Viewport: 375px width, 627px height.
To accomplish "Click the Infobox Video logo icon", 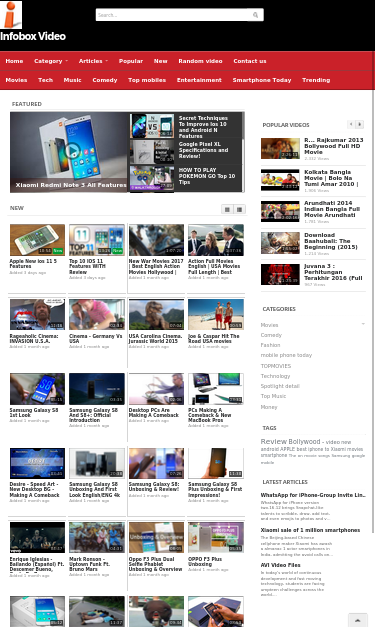I will click(11, 14).
